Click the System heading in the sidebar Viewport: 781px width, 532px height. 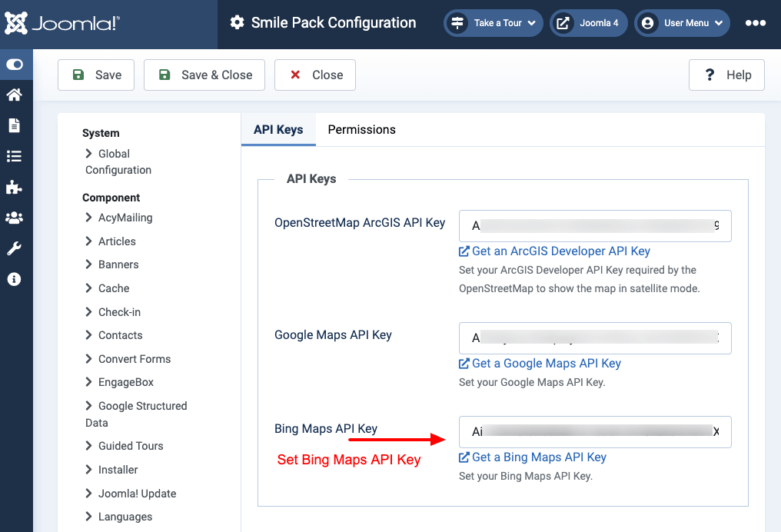coord(101,133)
